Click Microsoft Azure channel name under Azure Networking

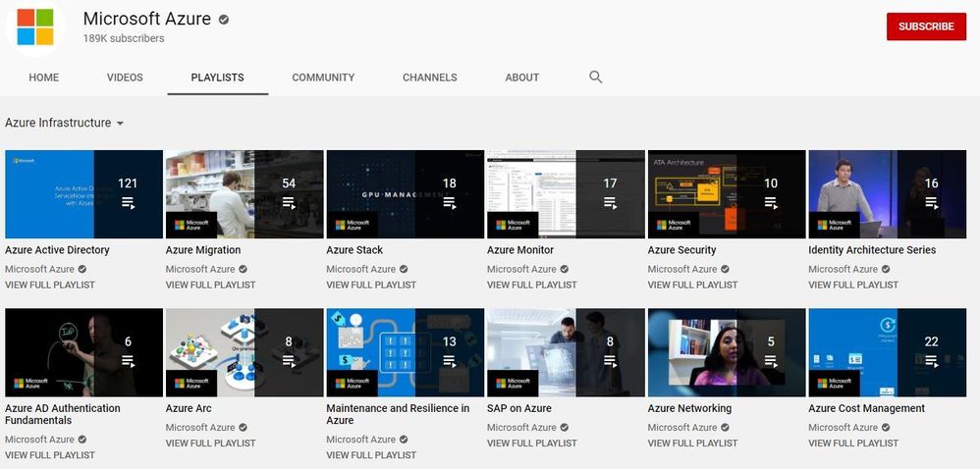[682, 428]
